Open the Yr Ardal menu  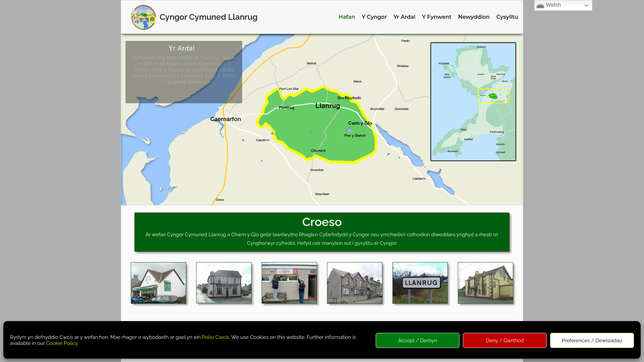coord(404,17)
